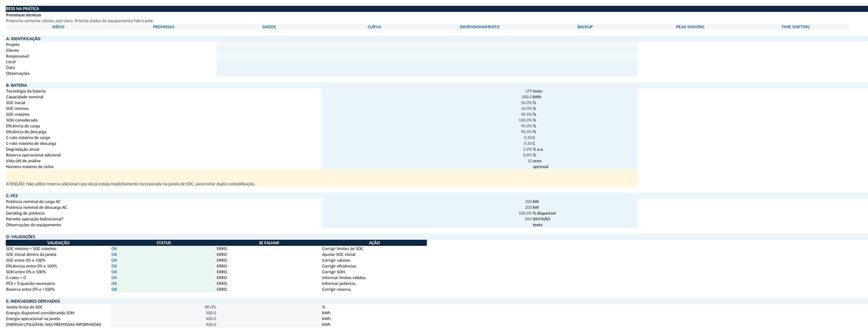Click the 'B: BATERIA' section header
The width and height of the screenshot is (868, 332).
pos(17,85)
